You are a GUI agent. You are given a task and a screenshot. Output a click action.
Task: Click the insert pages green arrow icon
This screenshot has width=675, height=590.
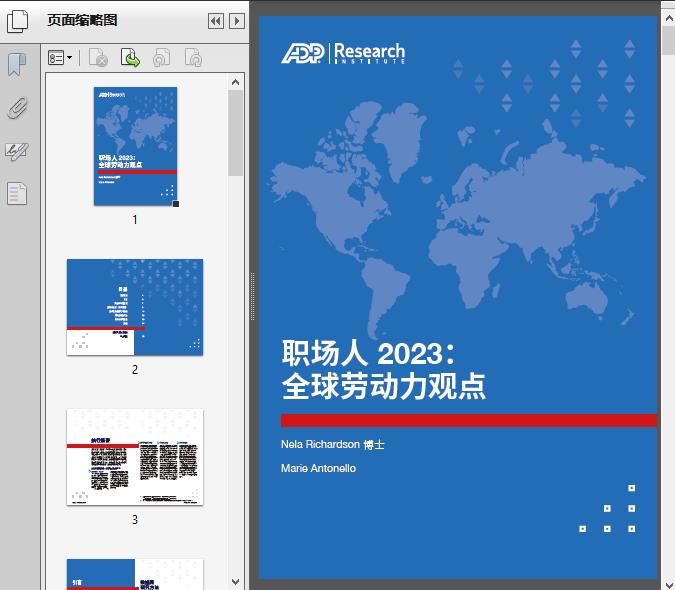click(130, 58)
